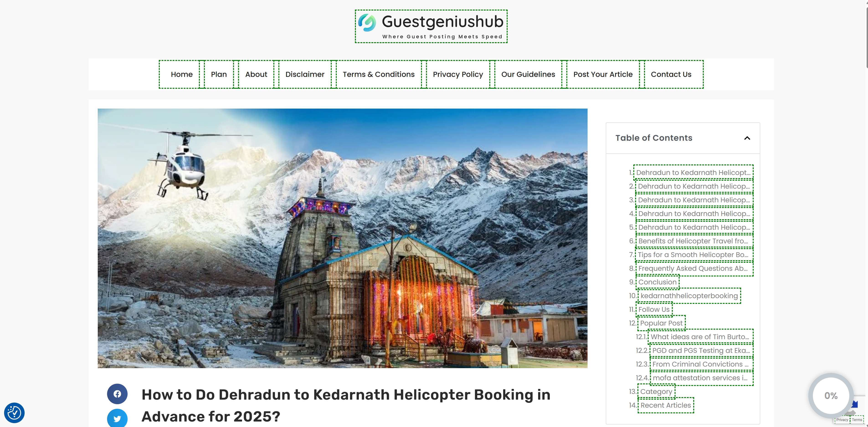
Task: Jump to the Conclusion section
Action: point(657,282)
